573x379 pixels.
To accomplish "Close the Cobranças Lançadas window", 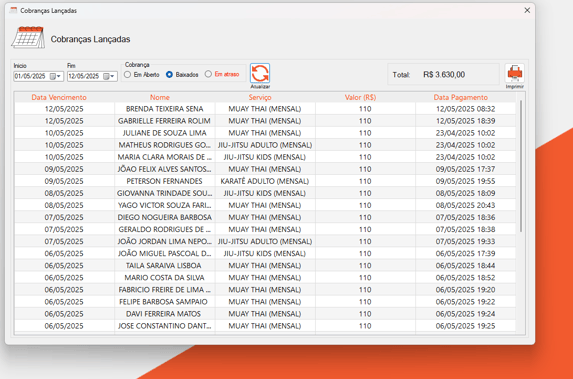I will [x=527, y=10].
